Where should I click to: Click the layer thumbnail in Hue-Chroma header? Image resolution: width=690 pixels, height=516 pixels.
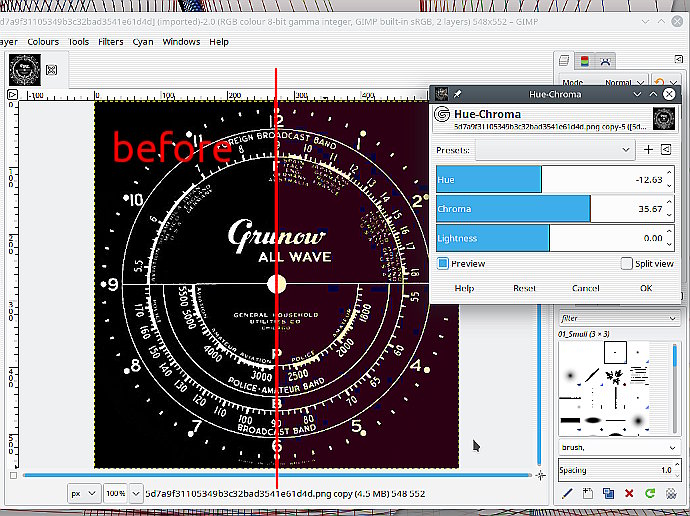pyautogui.click(x=664, y=119)
